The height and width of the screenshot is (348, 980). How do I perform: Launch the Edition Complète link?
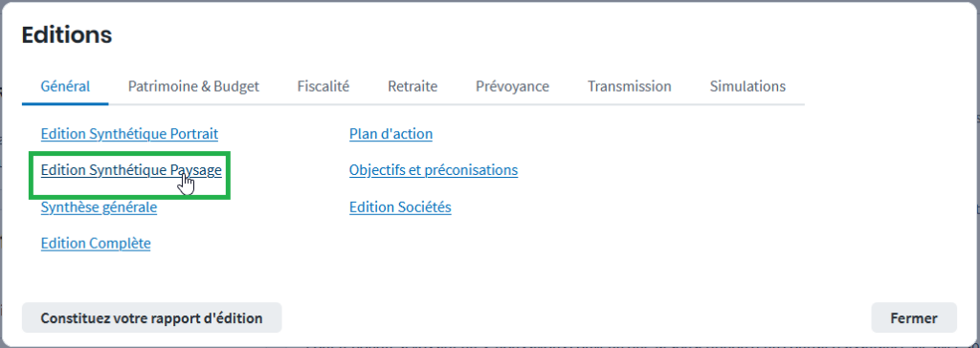click(96, 243)
